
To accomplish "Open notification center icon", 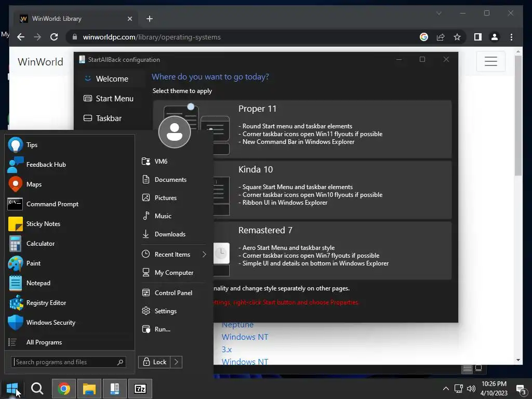I will pyautogui.click(x=521, y=390).
